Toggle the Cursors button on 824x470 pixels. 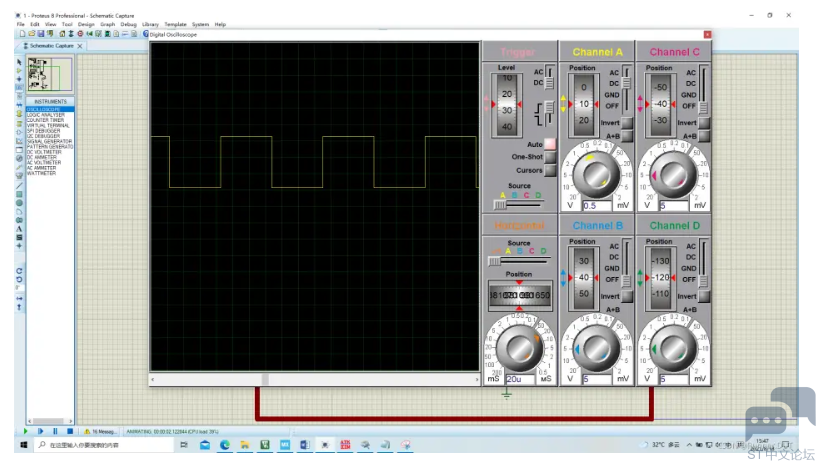(x=550, y=170)
